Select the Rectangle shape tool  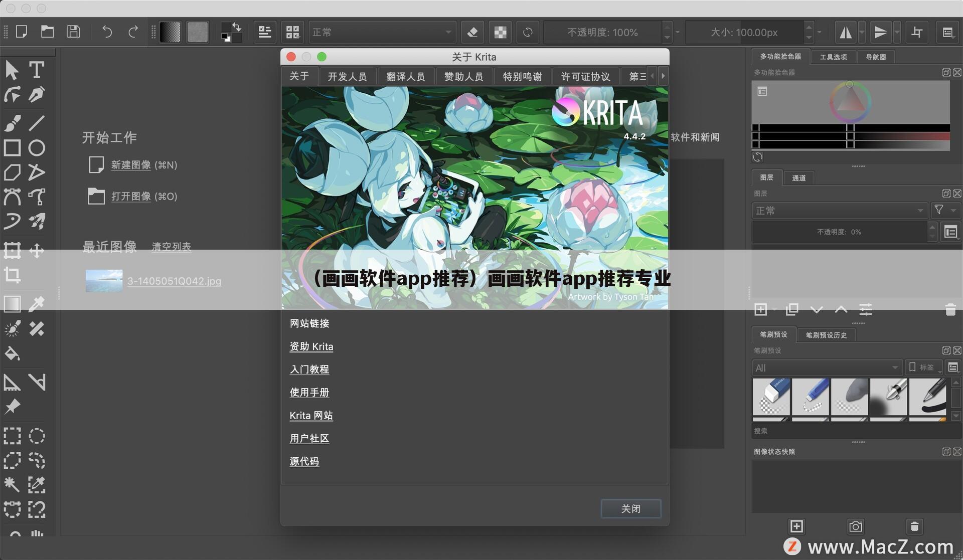click(13, 148)
